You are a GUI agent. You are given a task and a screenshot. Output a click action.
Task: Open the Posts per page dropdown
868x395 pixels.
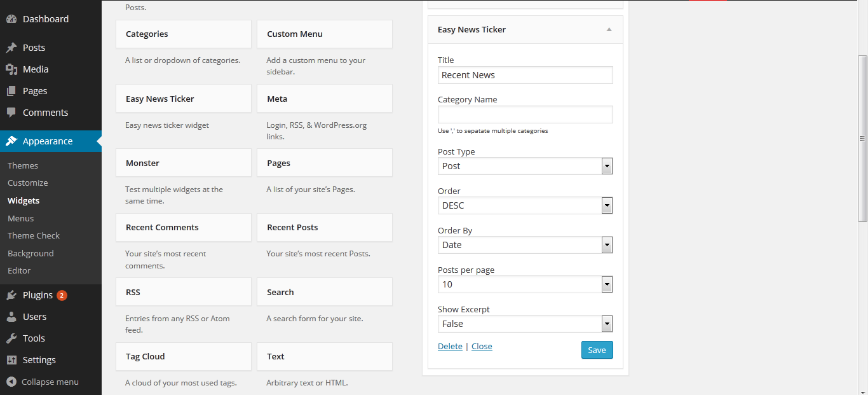pos(526,284)
